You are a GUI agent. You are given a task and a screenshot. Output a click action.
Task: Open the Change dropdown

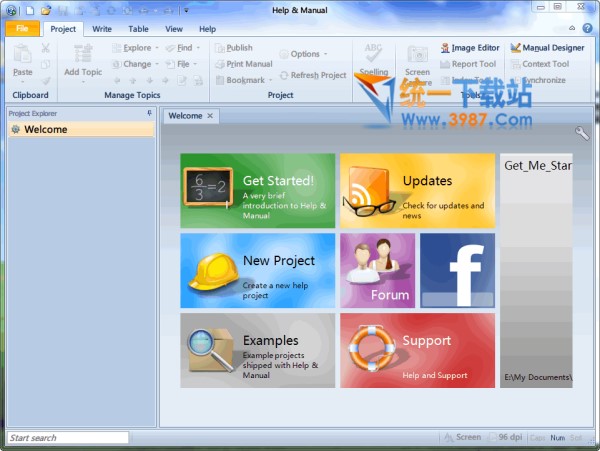click(135, 64)
